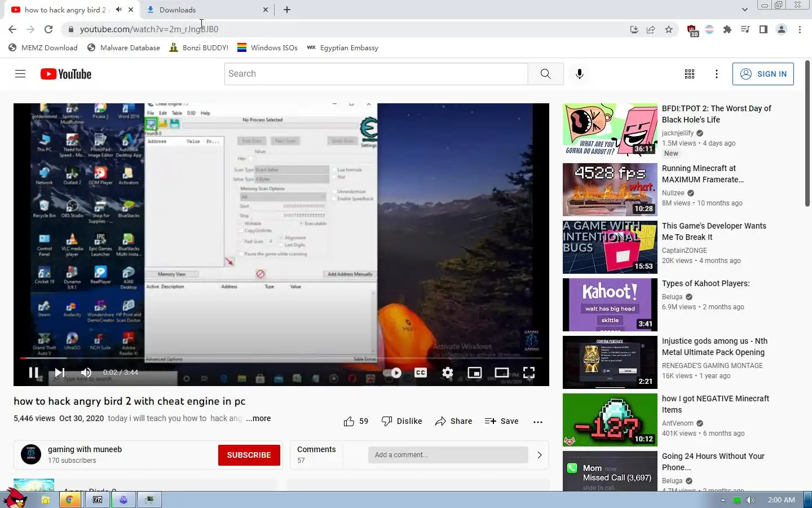Expand the description with ...more
This screenshot has width=812, height=508.
click(x=259, y=418)
